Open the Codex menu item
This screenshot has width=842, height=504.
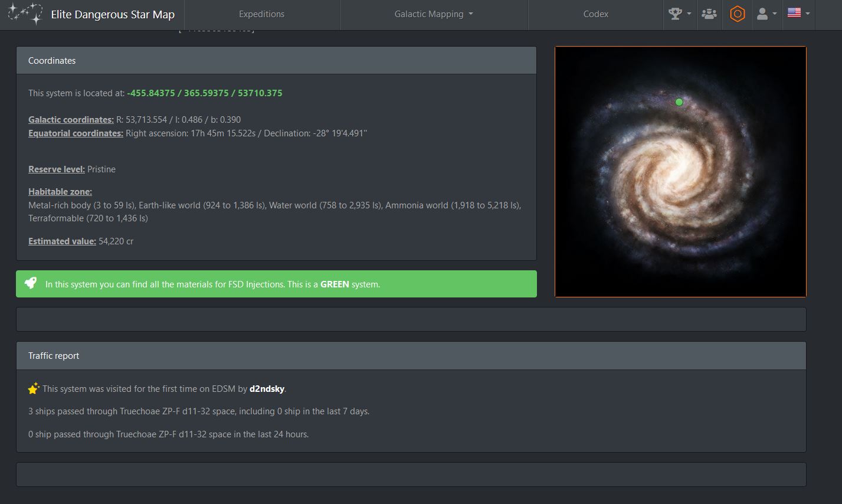(595, 14)
